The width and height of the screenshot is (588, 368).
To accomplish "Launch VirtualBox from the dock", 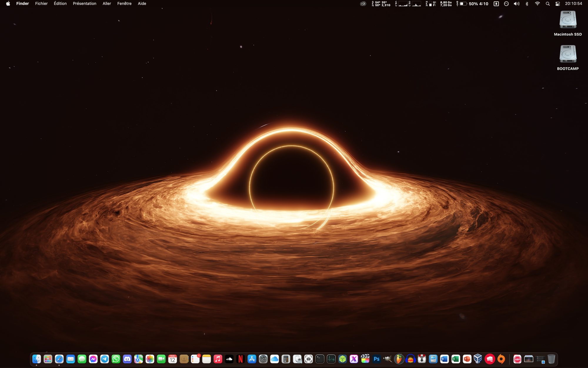I will click(x=478, y=359).
